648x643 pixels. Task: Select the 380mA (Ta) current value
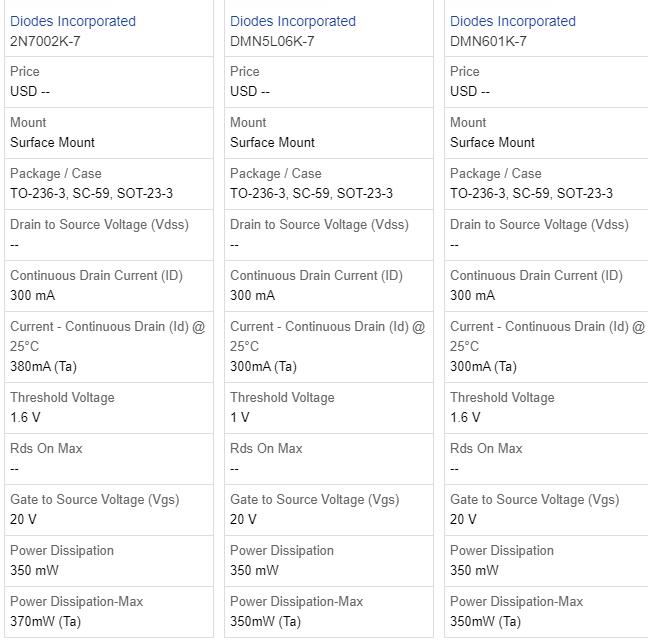(45, 366)
